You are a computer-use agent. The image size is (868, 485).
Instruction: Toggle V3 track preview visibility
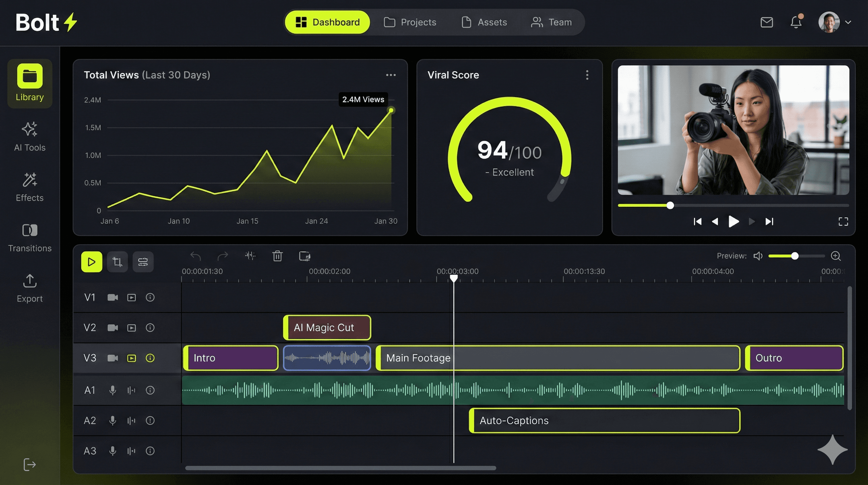click(132, 358)
